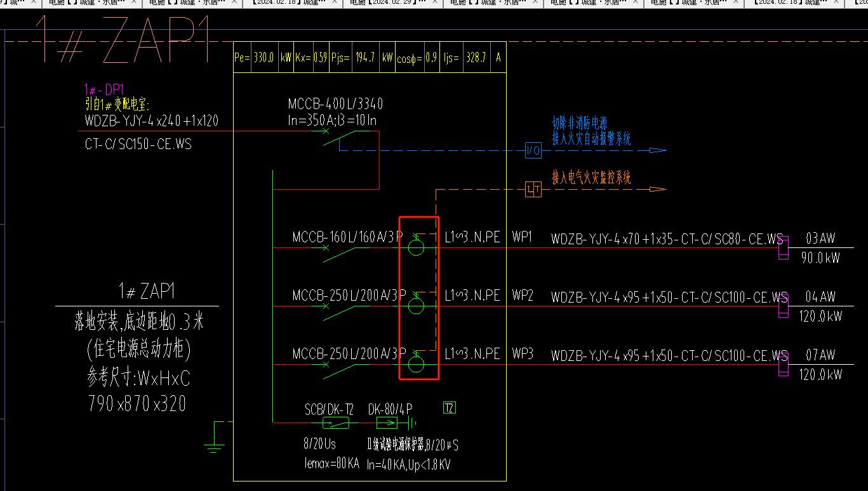Select the 328.7 current value cell

pyautogui.click(x=476, y=57)
